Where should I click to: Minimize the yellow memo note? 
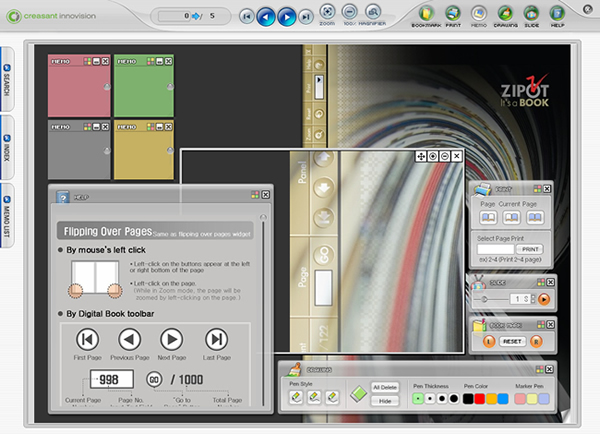pos(160,127)
